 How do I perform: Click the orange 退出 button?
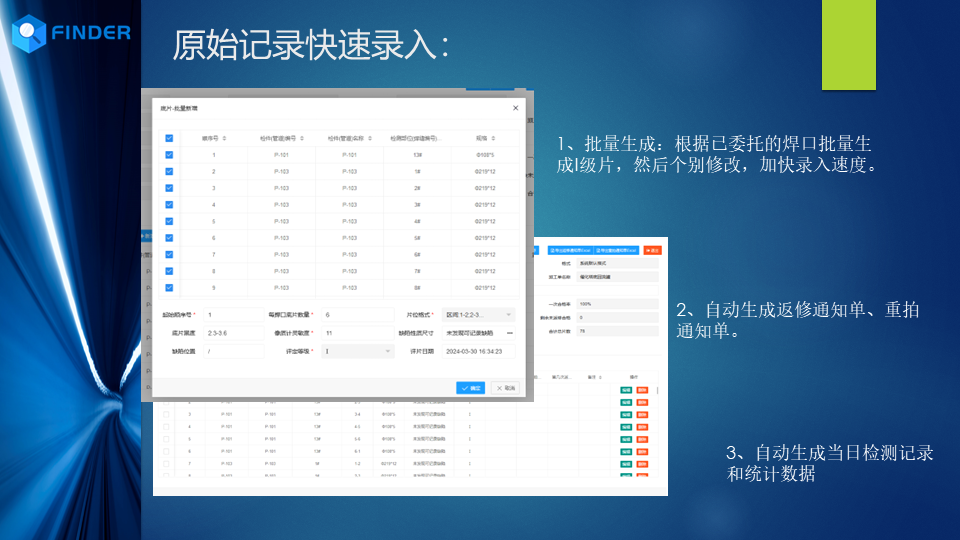653,250
